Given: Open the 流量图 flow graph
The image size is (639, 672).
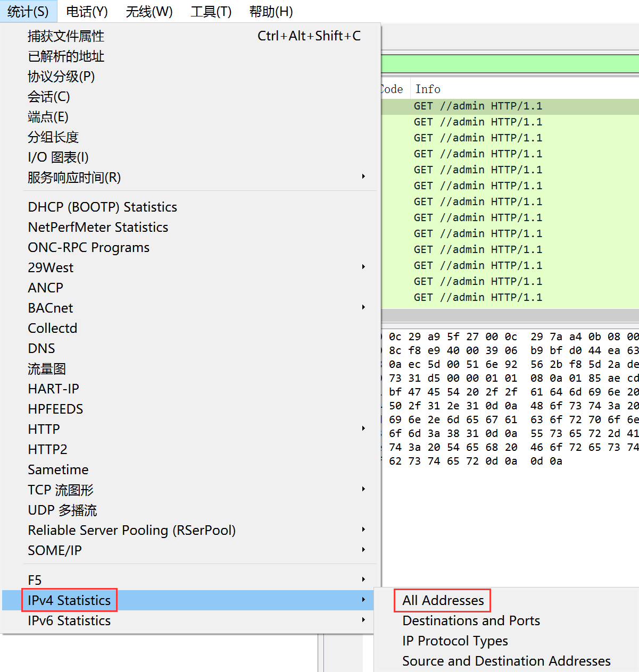Looking at the screenshot, I should click(47, 368).
